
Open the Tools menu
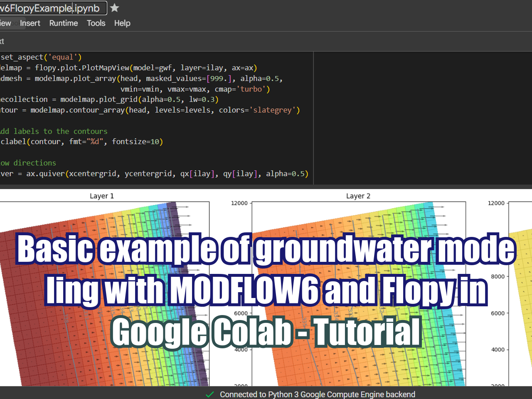[x=96, y=23]
